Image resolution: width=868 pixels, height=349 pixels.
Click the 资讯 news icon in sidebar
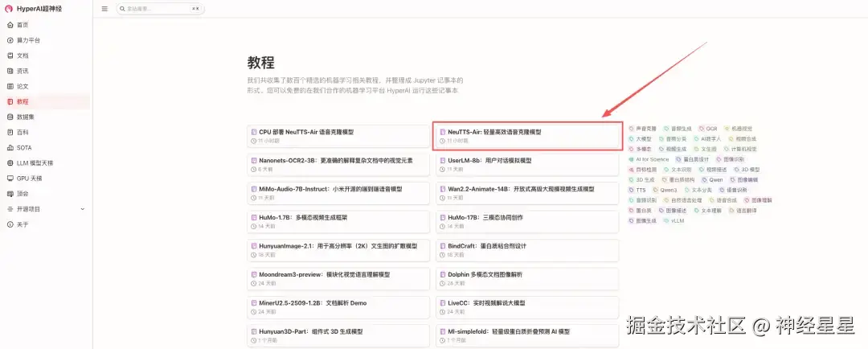click(10, 71)
